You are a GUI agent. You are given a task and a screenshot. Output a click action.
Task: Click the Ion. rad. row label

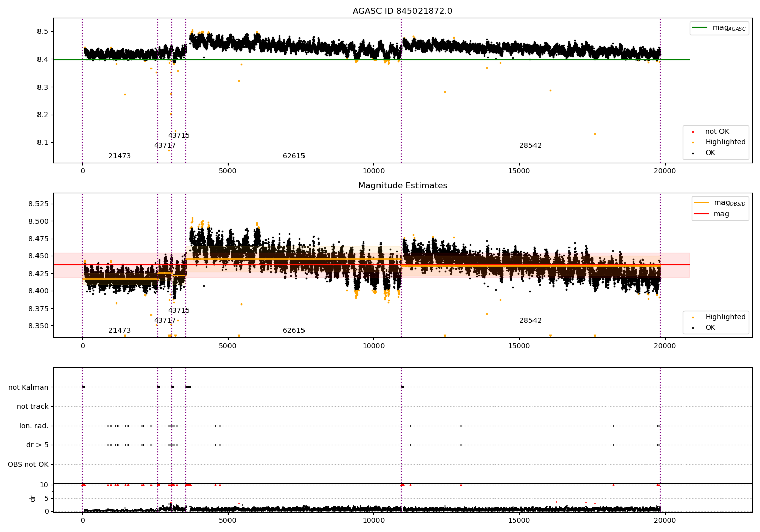tap(34, 426)
